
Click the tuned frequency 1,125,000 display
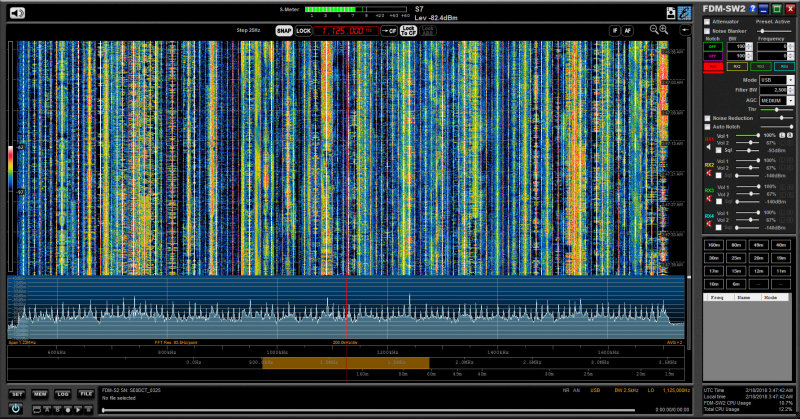(x=346, y=31)
